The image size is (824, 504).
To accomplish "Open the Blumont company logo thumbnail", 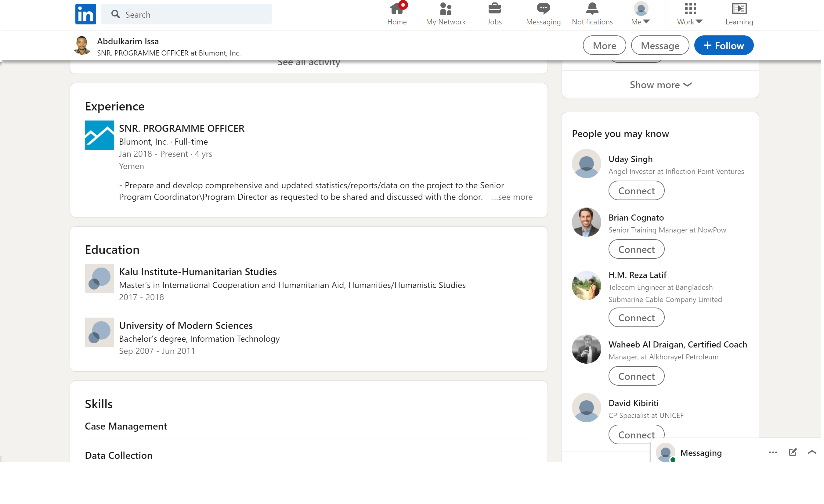I will click(100, 135).
